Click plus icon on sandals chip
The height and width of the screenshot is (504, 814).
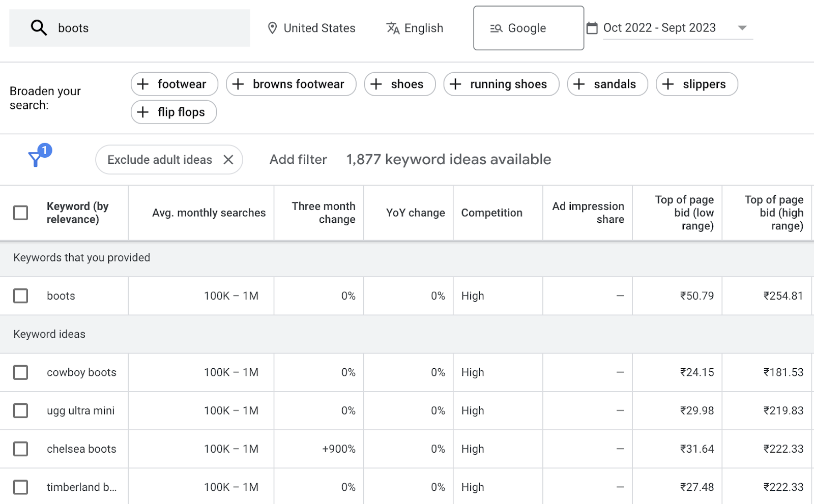click(579, 84)
